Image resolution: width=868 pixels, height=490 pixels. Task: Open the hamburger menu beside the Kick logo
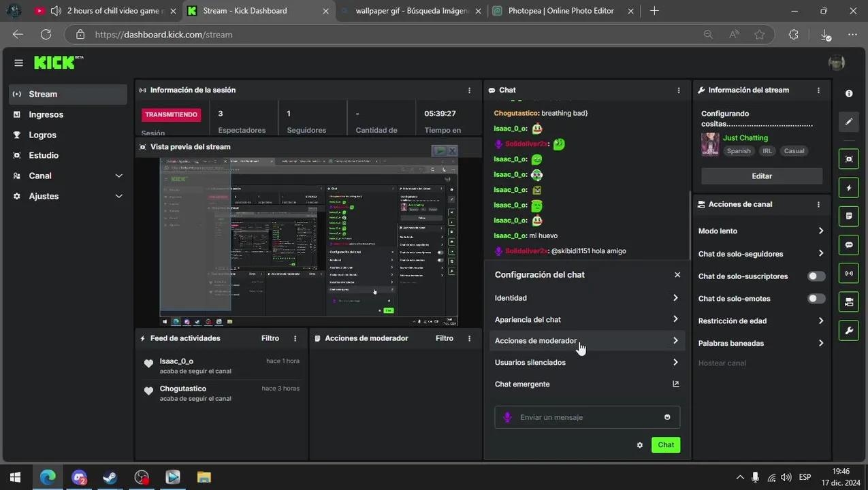point(18,63)
